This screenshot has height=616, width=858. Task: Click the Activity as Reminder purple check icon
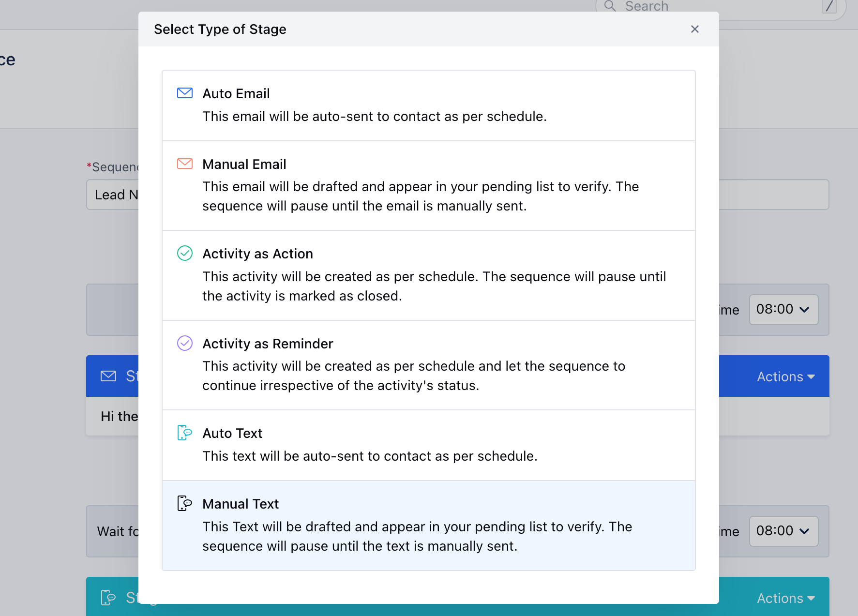click(185, 343)
